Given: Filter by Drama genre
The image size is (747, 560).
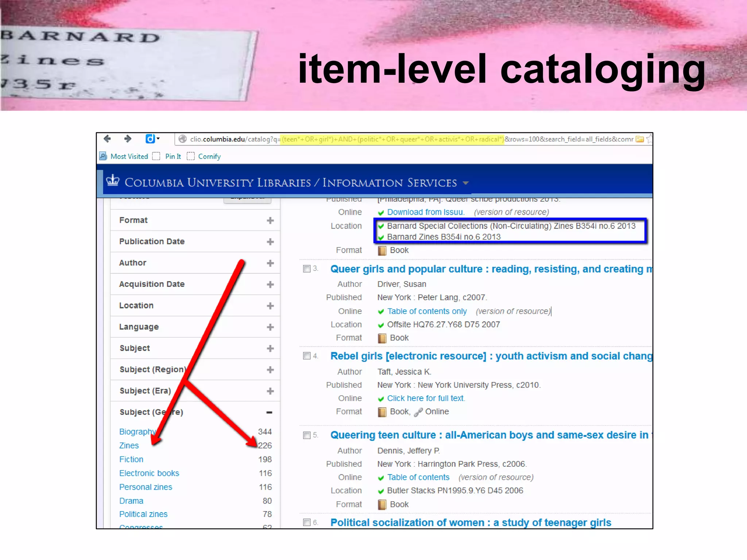Looking at the screenshot, I should 131,501.
